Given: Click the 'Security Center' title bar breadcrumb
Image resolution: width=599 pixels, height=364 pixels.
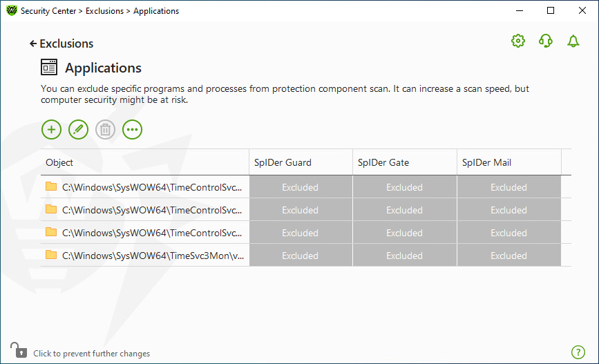Looking at the screenshot, I should pos(48,11).
